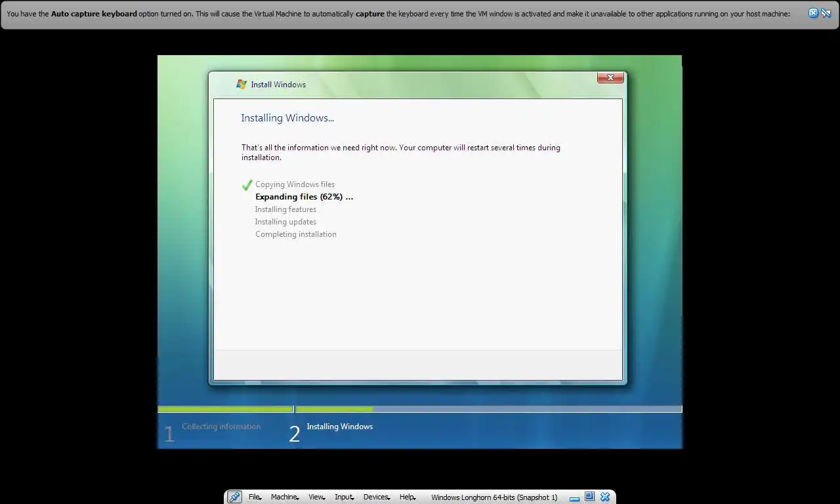
Task: Click the pin icon on the mini toolbar
Action: tap(234, 497)
